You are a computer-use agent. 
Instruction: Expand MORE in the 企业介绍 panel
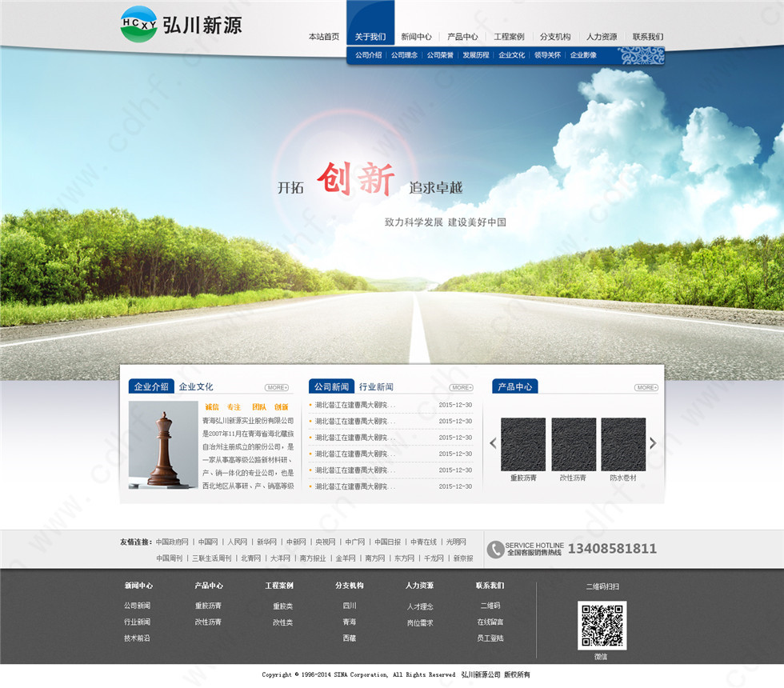277,387
